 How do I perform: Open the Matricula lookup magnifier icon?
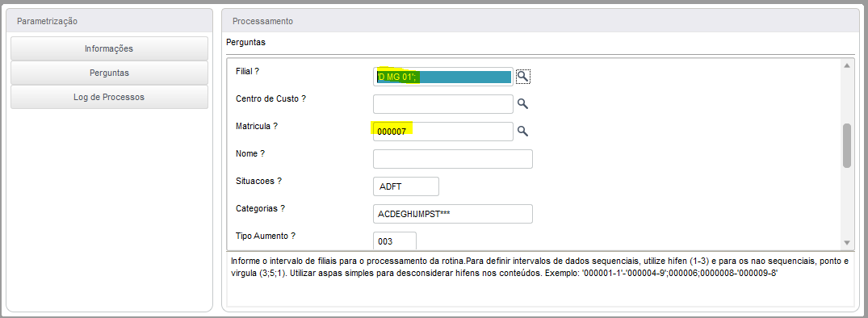tap(522, 131)
